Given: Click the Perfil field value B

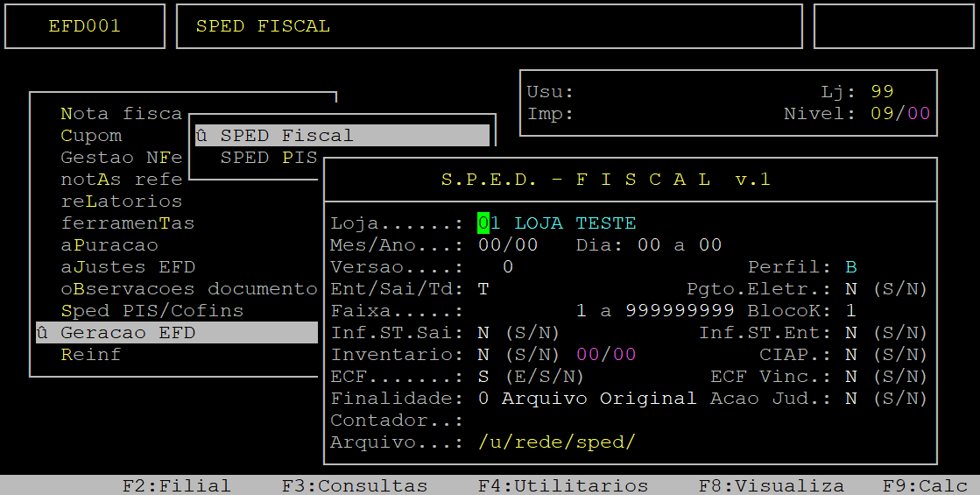Looking at the screenshot, I should [850, 267].
